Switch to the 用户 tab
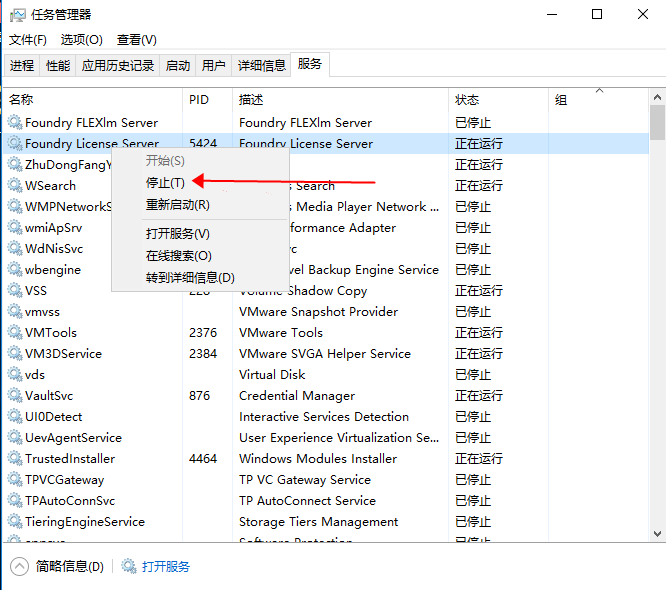Image resolution: width=666 pixels, height=590 pixels. click(x=214, y=65)
